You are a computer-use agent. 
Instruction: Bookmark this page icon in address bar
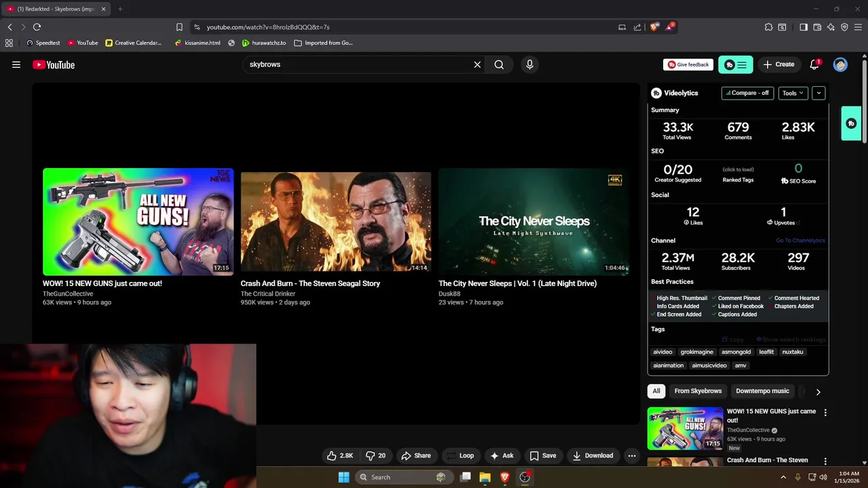tap(179, 27)
